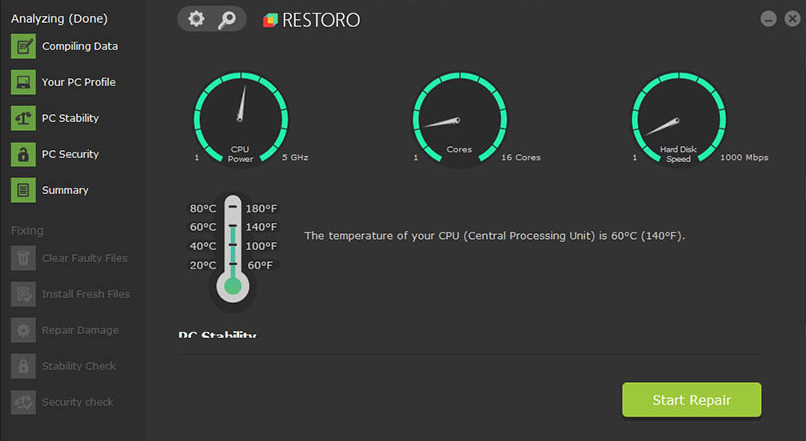Screen dimensions: 806x441
Task: Click the 'Analyzing (Done)' heading
Action: [59, 19]
